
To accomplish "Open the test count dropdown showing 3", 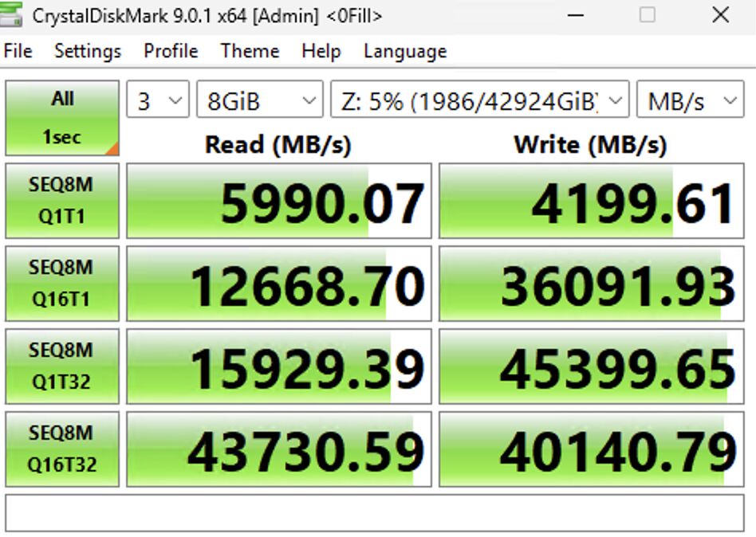I will coord(157,100).
